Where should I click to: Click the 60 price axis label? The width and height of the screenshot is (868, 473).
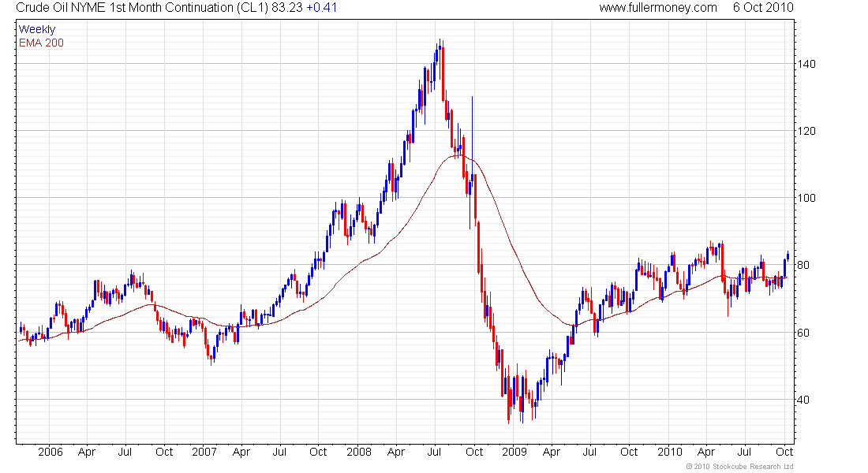tap(803, 333)
